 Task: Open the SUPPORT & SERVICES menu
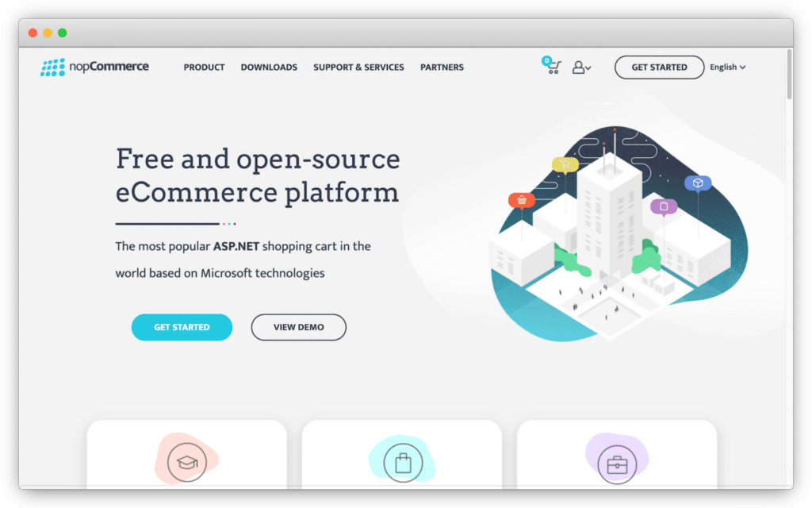pos(358,67)
